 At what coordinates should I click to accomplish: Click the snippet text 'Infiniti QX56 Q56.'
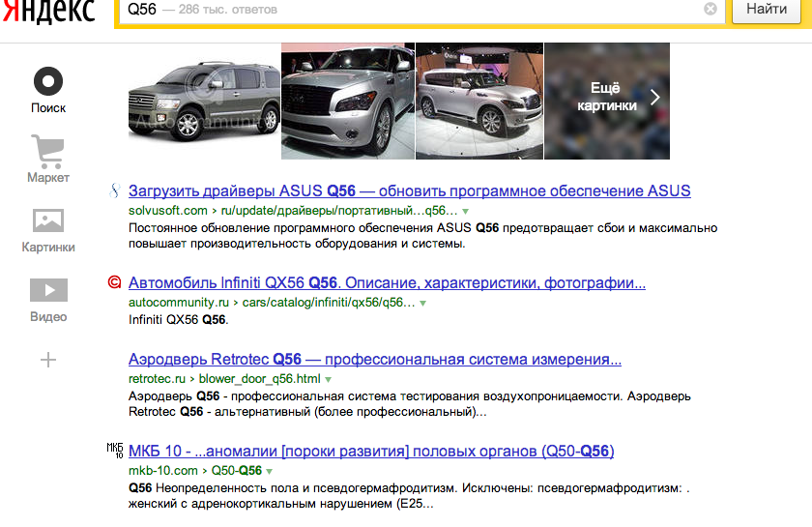(x=178, y=320)
